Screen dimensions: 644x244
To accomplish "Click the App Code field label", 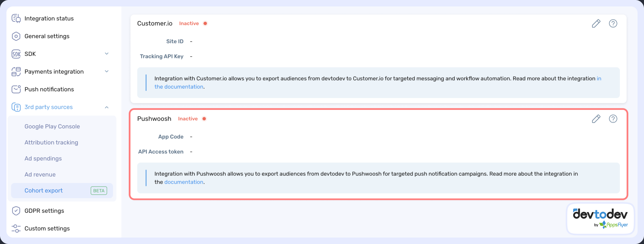I will (171, 137).
